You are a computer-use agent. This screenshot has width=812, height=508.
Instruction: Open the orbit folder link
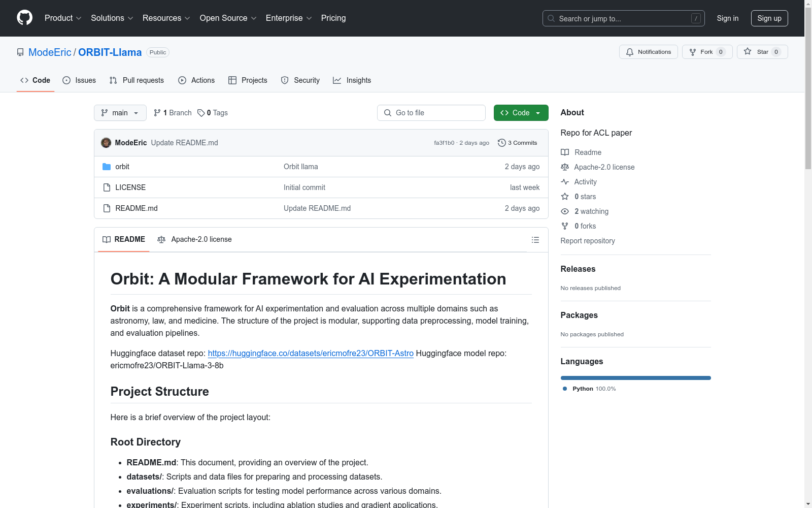coord(122,167)
